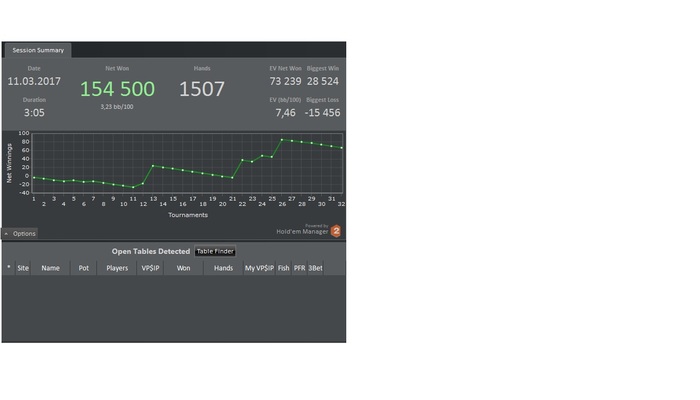This screenshot has height=400, width=700.
Task: Sort table by Won column
Action: tap(183, 268)
